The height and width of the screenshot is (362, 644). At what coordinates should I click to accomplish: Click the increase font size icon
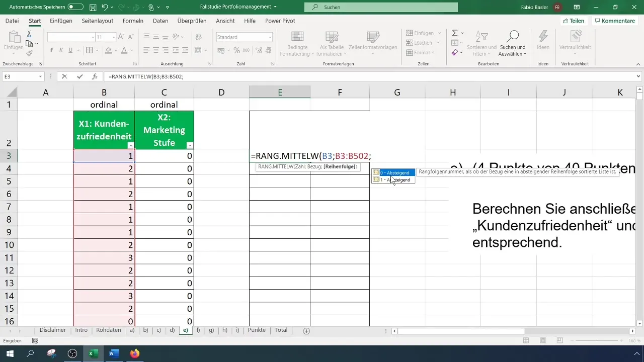coord(122,37)
